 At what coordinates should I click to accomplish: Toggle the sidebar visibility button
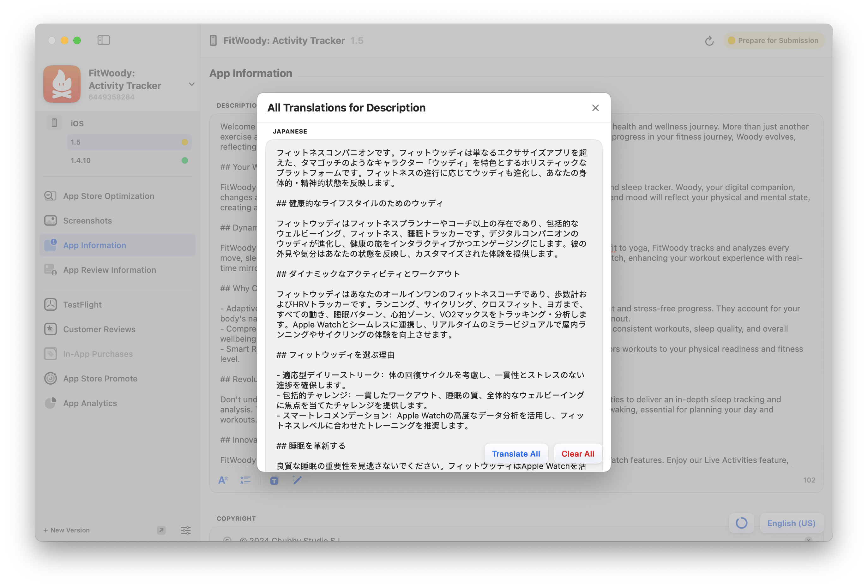point(104,40)
